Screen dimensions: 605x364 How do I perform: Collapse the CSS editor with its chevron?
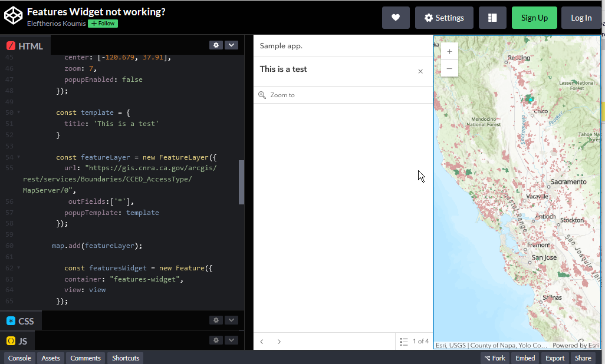[231, 320]
